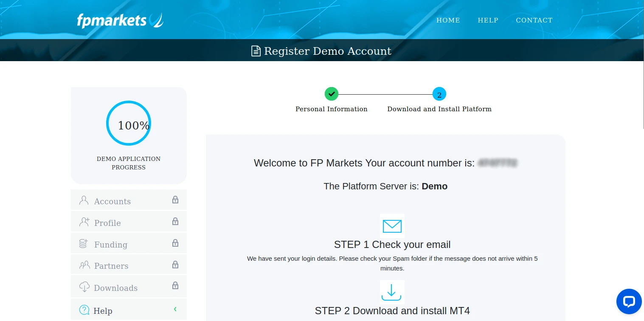644x321 pixels.
Task: Open the Funding sidebar item
Action: (129, 244)
